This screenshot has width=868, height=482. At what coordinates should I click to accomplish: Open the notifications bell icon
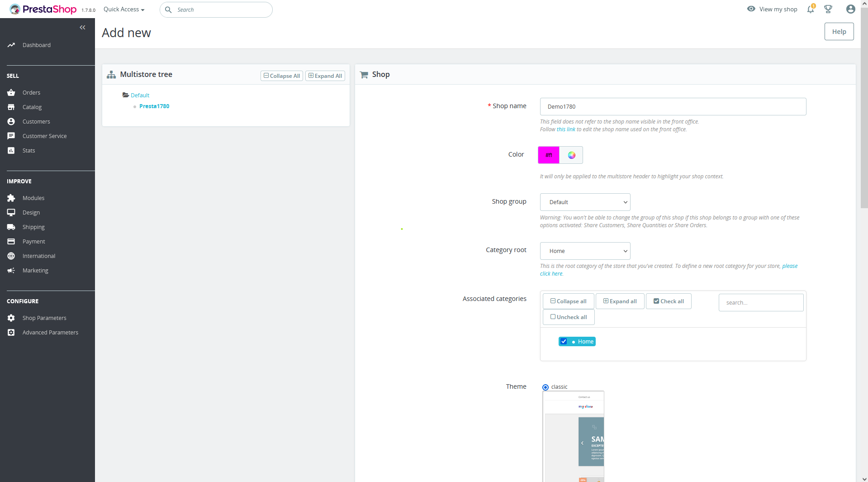(810, 9)
